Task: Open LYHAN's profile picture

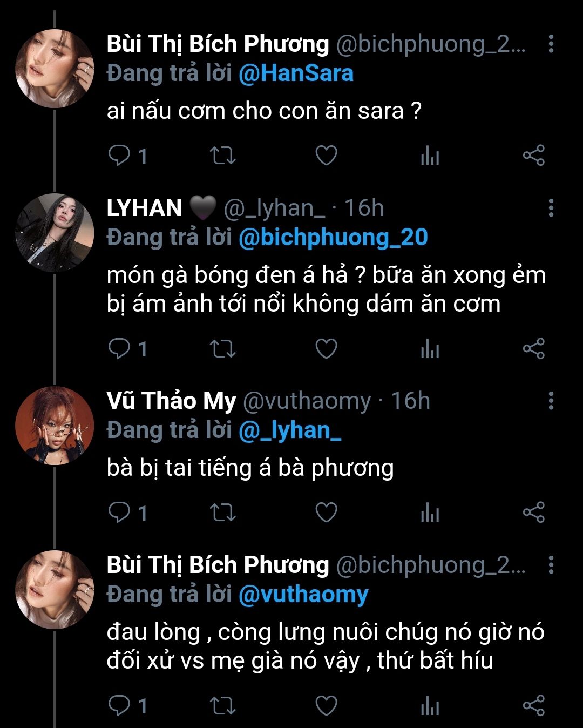Action: (55, 233)
